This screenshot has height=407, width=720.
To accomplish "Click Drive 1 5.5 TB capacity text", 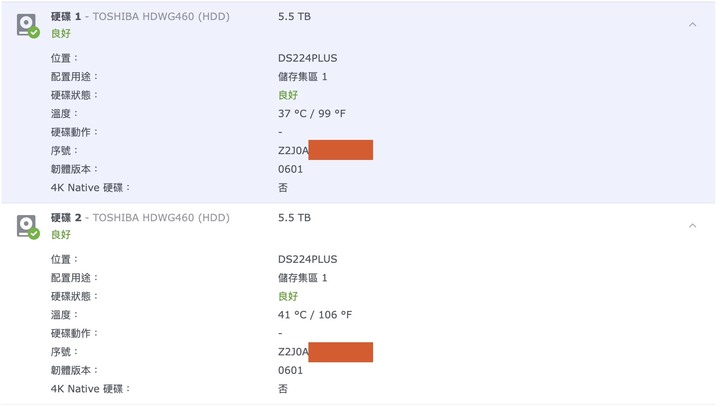I will tap(294, 17).
